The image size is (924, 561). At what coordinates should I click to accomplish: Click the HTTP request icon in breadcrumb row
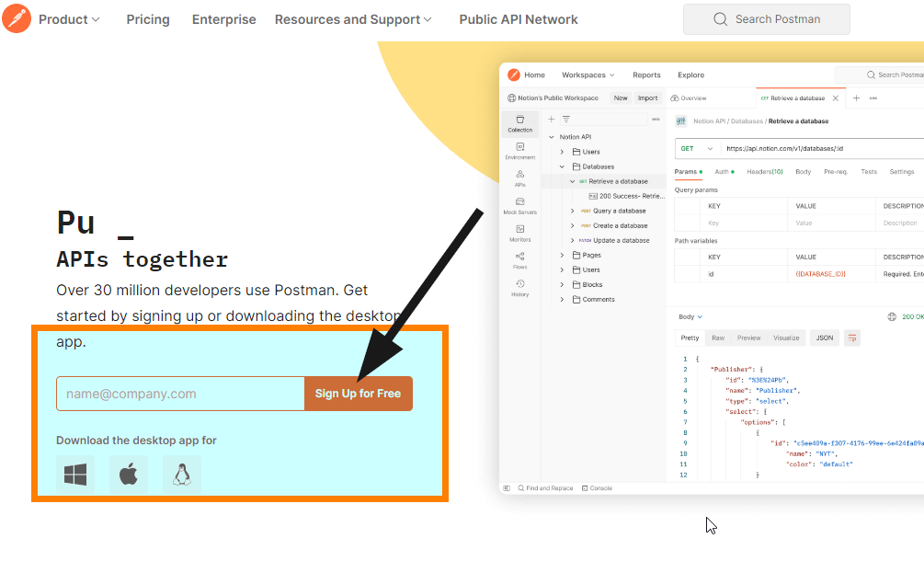tap(681, 120)
